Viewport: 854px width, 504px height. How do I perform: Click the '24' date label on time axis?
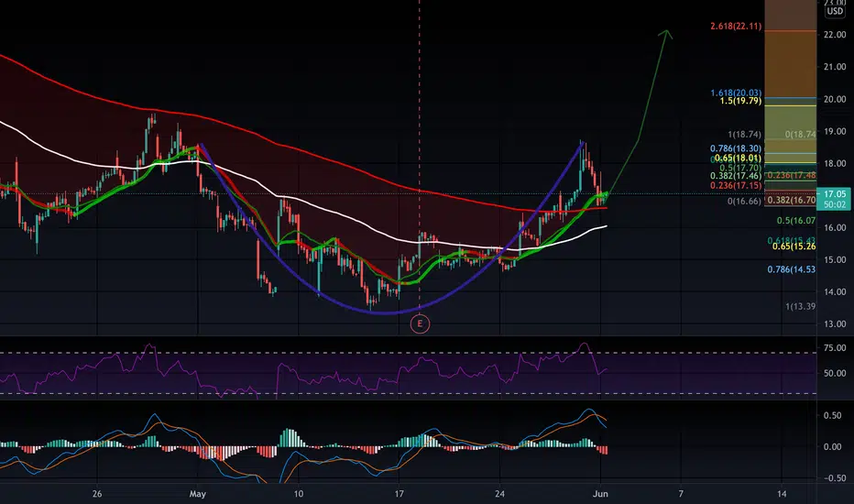click(500, 494)
